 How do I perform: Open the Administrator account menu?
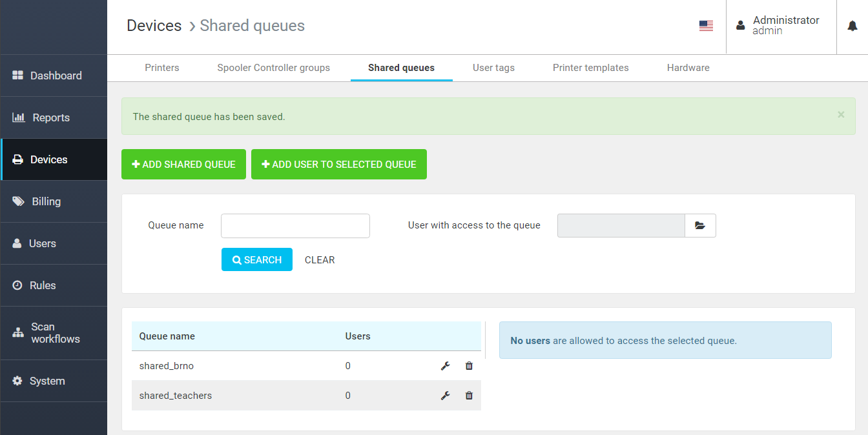point(780,26)
